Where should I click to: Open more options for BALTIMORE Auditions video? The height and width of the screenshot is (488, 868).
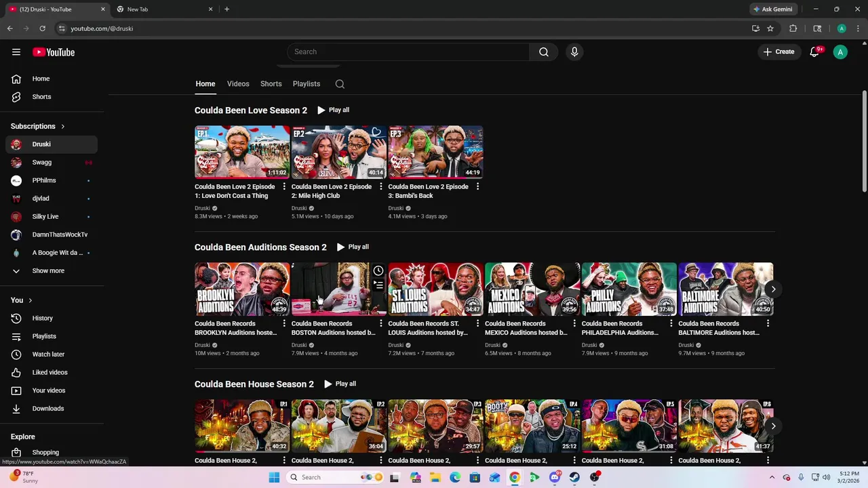768,323
